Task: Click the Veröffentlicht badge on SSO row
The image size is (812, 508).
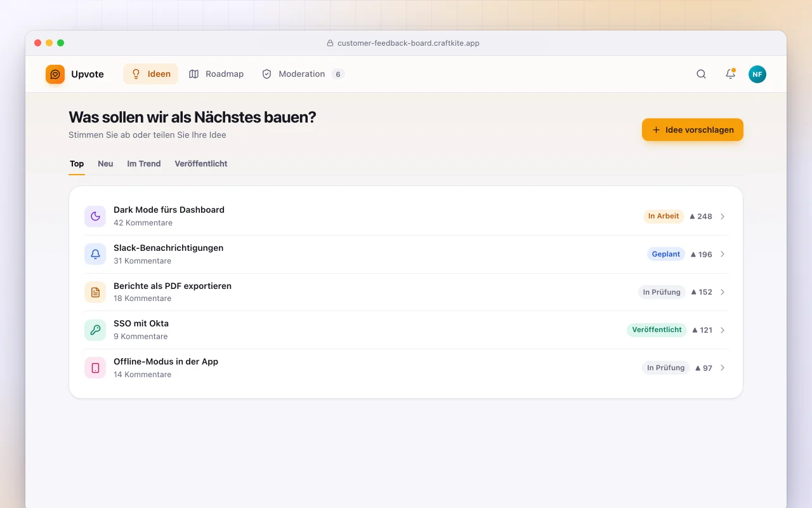Action: [x=657, y=330]
